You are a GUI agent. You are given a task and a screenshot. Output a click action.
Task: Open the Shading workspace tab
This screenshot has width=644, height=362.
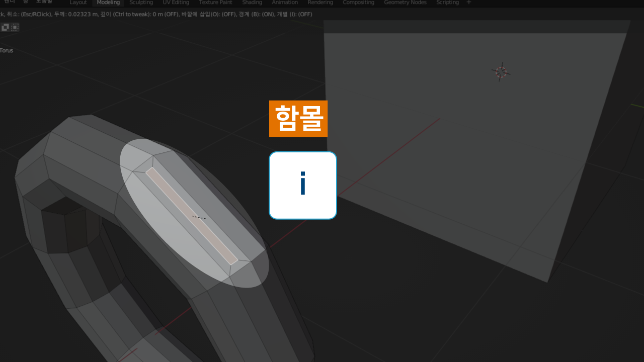pos(252,3)
